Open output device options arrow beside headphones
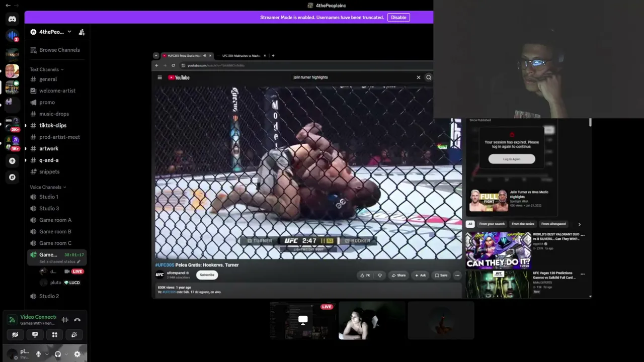Image resolution: width=644 pixels, height=362 pixels. 66,354
